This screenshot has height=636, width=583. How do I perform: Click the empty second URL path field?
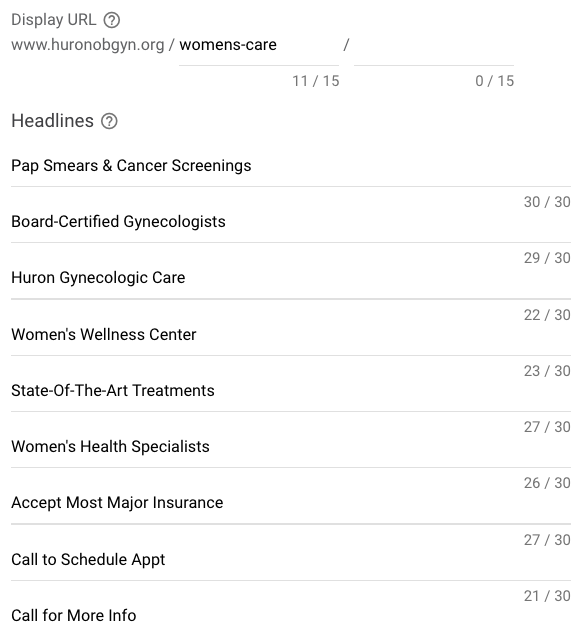pyautogui.click(x=434, y=45)
